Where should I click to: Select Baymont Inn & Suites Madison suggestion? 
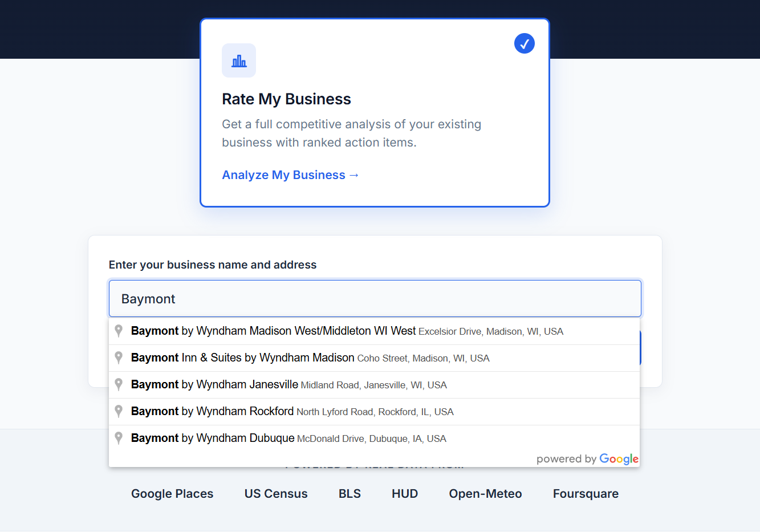[x=374, y=358]
